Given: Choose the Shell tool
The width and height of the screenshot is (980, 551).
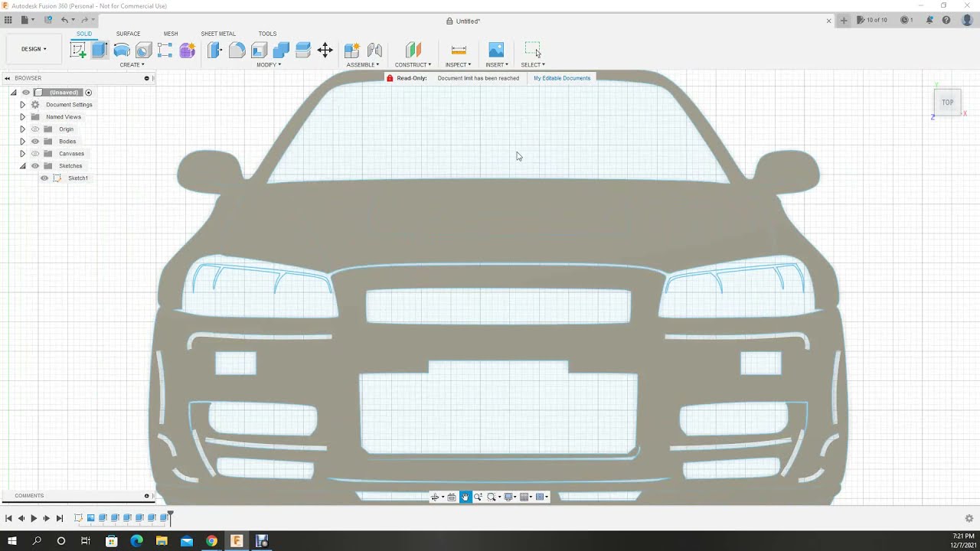Looking at the screenshot, I should (259, 51).
